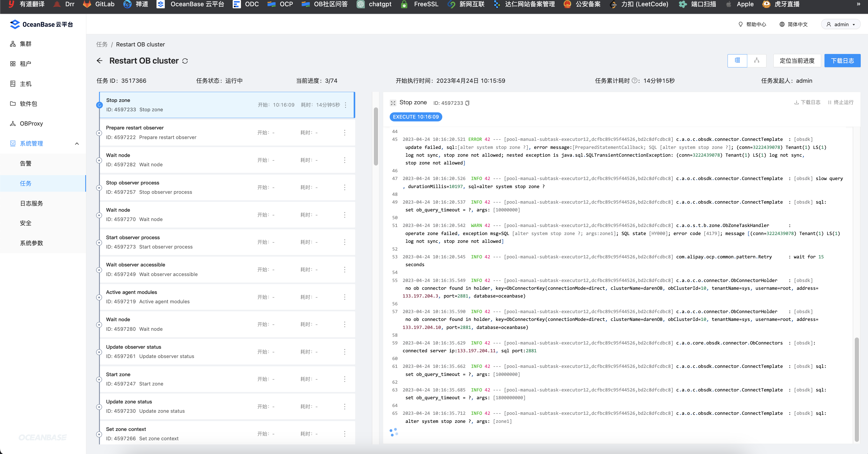Go to 日志服务 in the sidebar
This screenshot has width=868, height=454.
31,203
